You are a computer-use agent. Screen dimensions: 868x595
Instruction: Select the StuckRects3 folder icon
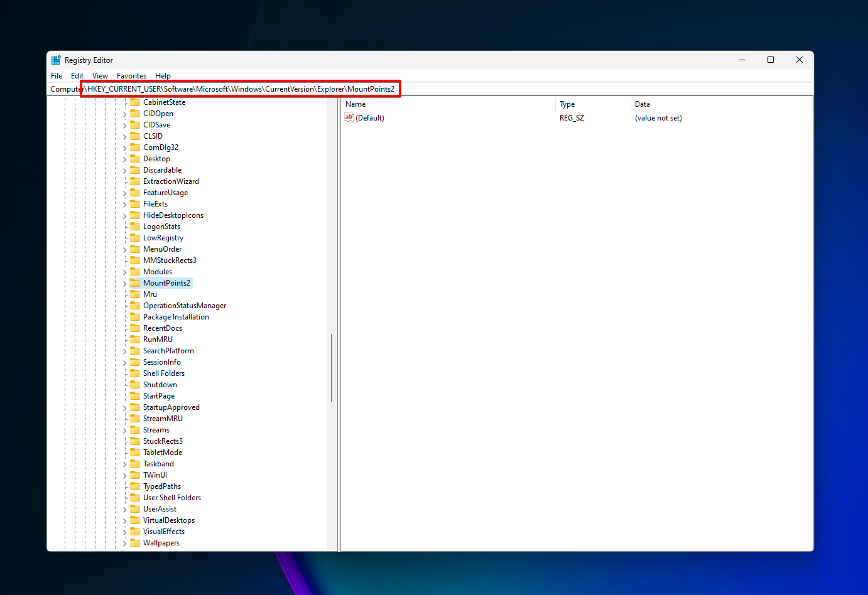pos(135,441)
